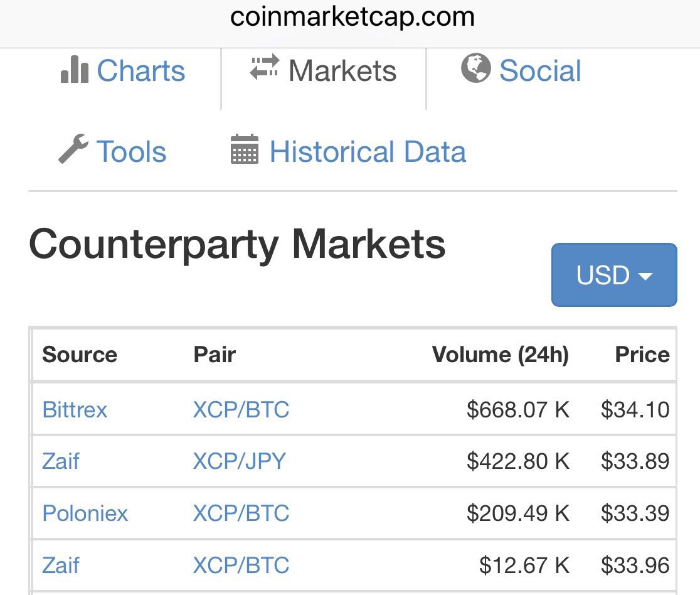This screenshot has width=700, height=595.
Task: Open Zaif source link in XCP/JPY row
Action: [61, 461]
